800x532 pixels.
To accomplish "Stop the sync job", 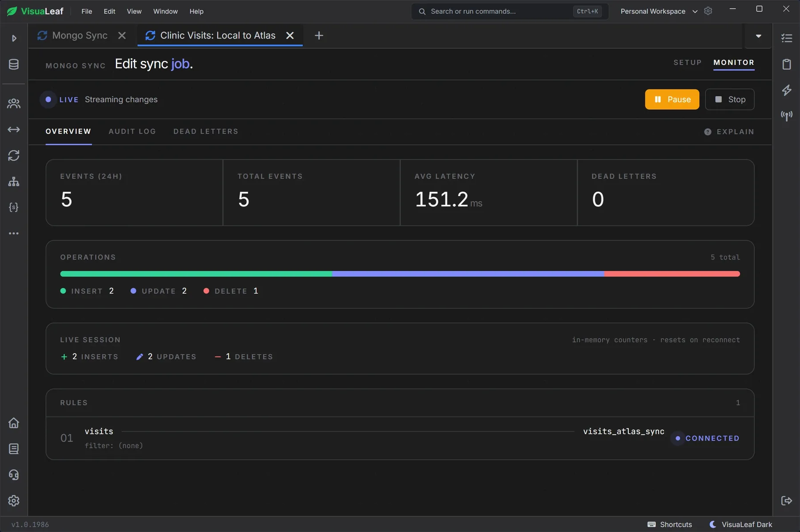I will click(x=730, y=99).
